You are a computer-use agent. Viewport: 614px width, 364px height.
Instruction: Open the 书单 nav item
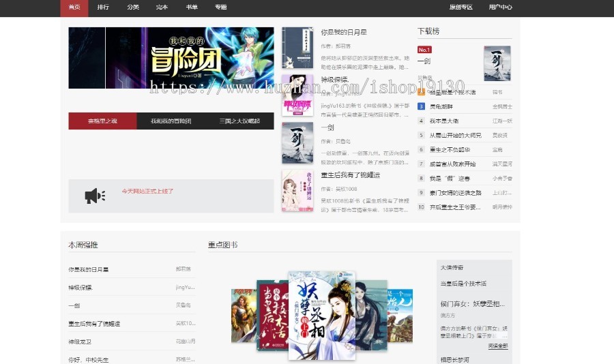tap(192, 7)
